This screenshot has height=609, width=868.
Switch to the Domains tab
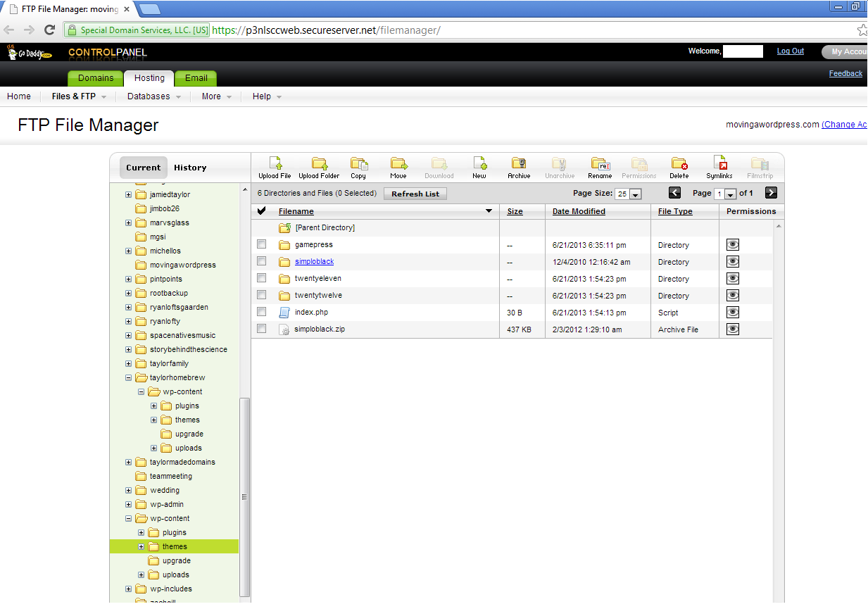pyautogui.click(x=96, y=78)
